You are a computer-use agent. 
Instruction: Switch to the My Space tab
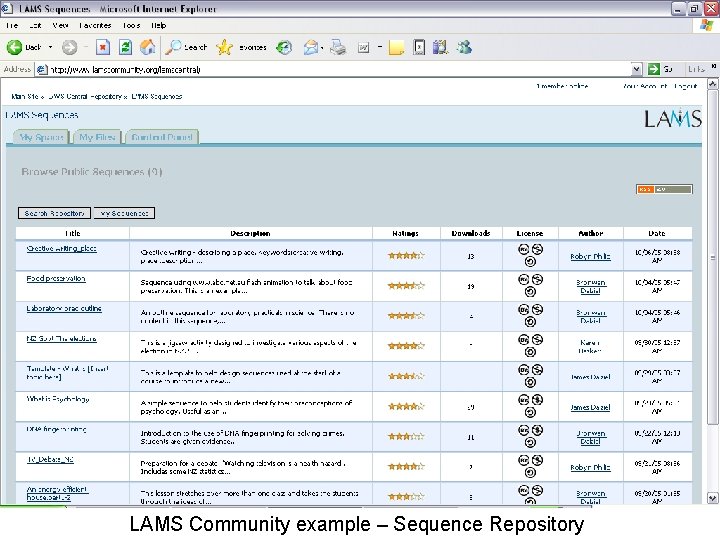point(41,137)
